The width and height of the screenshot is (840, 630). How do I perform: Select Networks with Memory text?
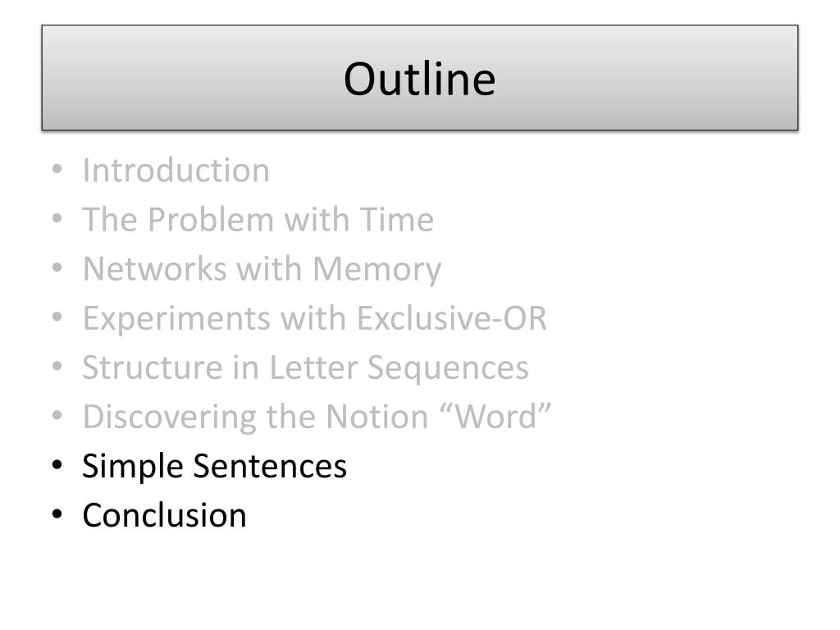coord(262,269)
